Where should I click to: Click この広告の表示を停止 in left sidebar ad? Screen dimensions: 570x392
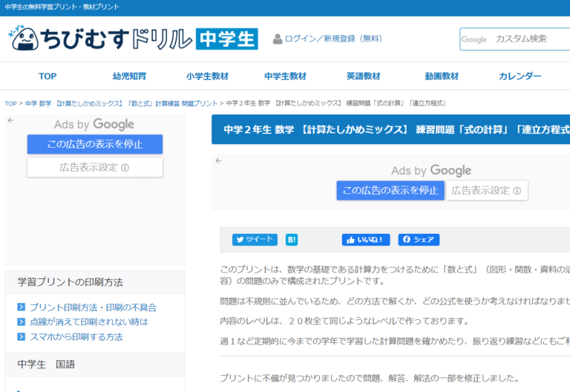click(x=95, y=144)
